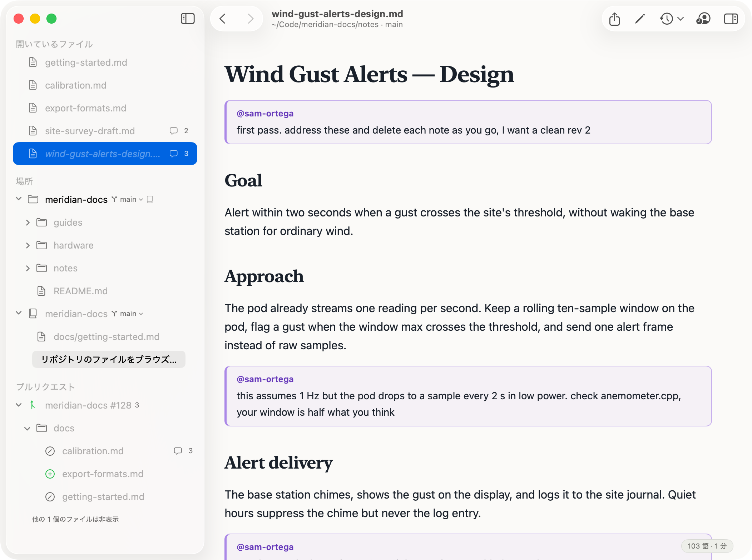The image size is (752, 560).
Task: Open main branch dropdown for meridian-docs repository
Action: (128, 314)
